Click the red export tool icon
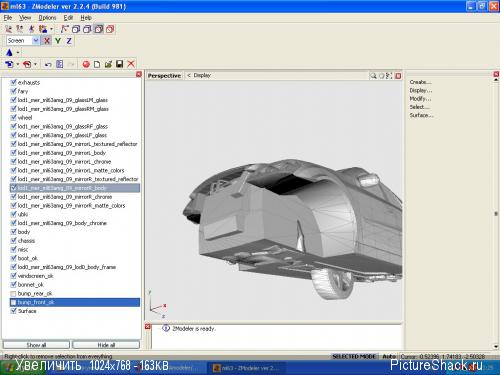 [27, 64]
